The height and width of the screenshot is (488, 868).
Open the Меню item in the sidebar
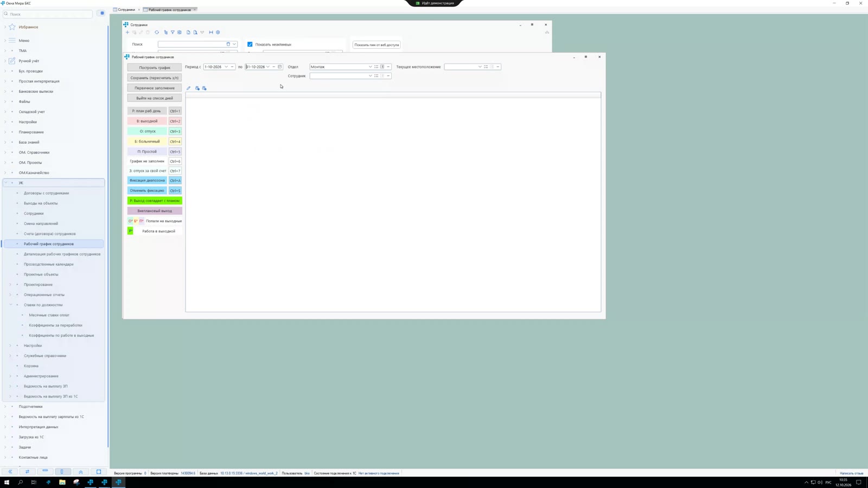tap(24, 41)
